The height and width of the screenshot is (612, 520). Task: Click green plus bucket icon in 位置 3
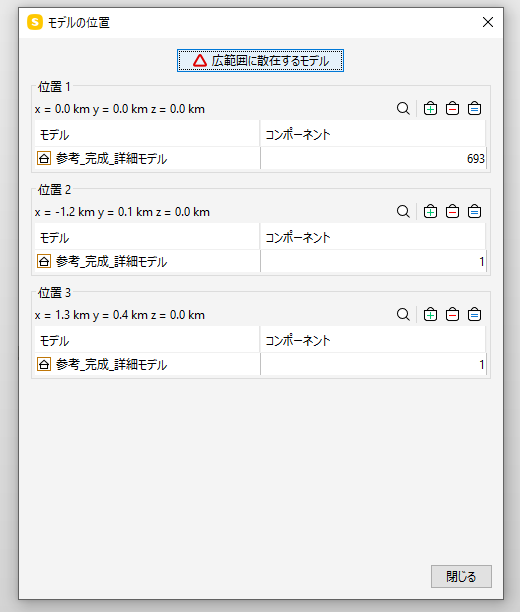(x=430, y=315)
